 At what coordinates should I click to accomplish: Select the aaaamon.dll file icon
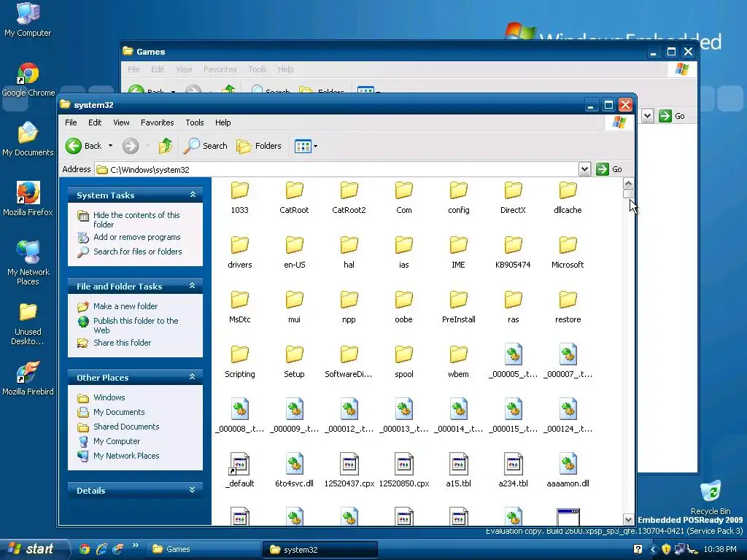[x=568, y=464]
